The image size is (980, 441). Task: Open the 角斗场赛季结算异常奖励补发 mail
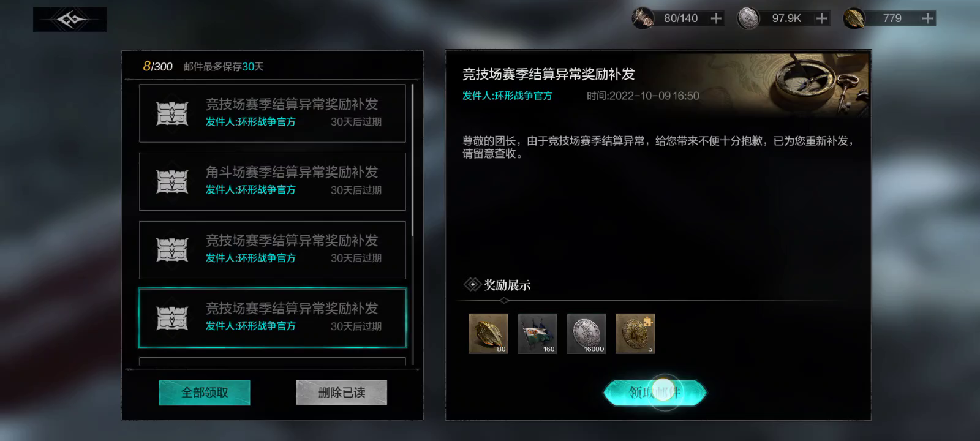tap(273, 182)
